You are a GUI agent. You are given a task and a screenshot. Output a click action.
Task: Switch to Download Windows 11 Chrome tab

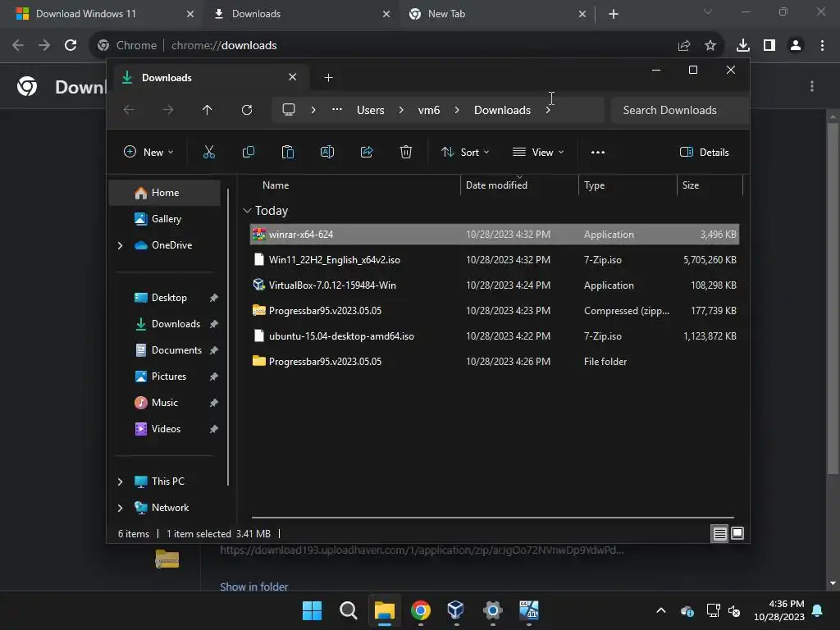pyautogui.click(x=102, y=14)
